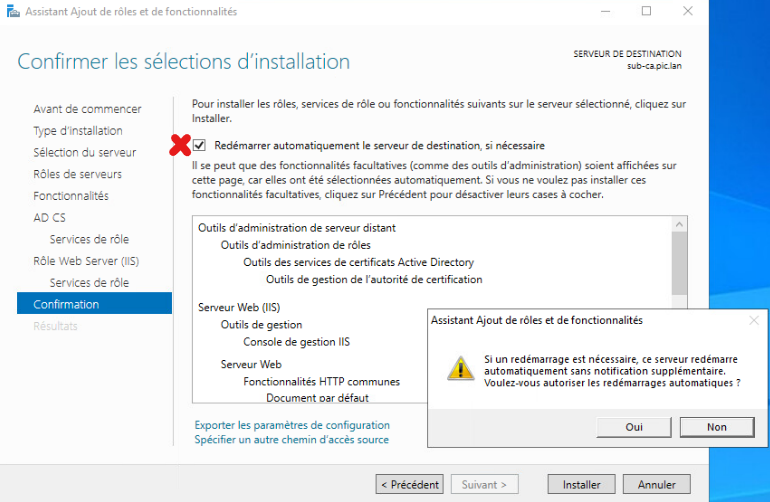This screenshot has height=502, width=770.
Task: Open Exporter les paramètres de configuration link
Action: 292,425
